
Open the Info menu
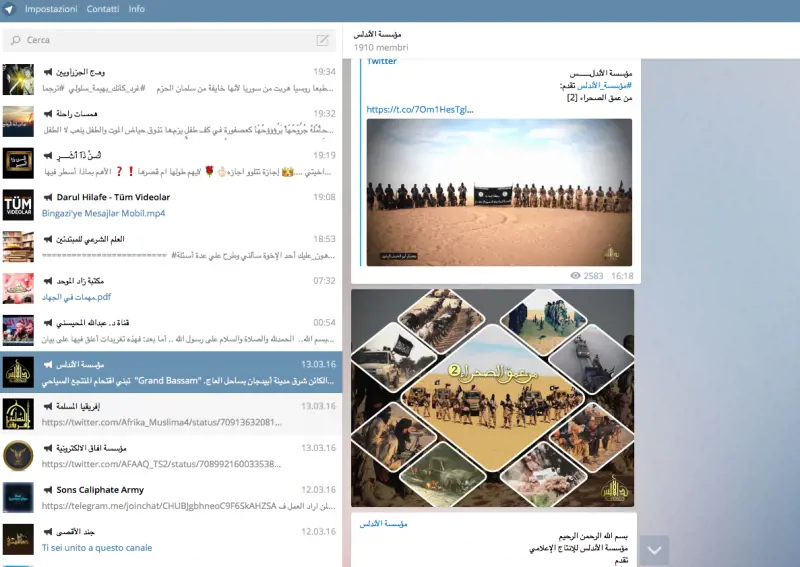(136, 9)
